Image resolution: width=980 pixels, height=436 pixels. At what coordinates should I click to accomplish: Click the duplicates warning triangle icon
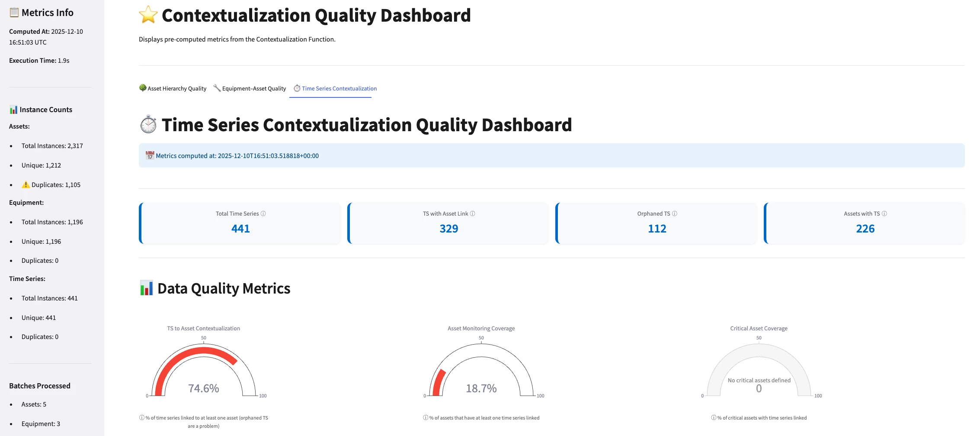pyautogui.click(x=26, y=184)
